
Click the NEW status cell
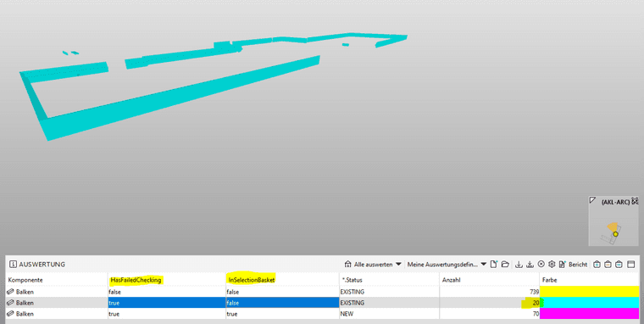point(389,313)
